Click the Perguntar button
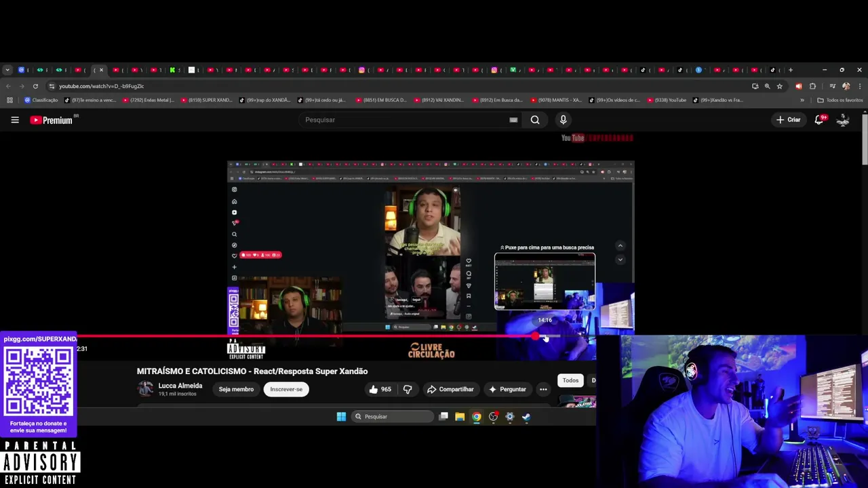This screenshot has height=488, width=868. [507, 389]
